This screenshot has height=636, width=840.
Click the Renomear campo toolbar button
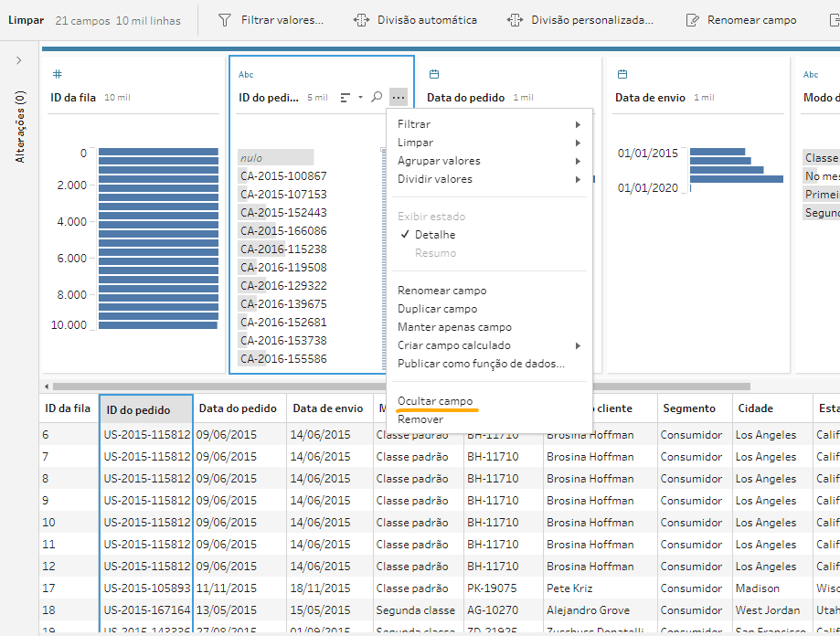coord(741,20)
